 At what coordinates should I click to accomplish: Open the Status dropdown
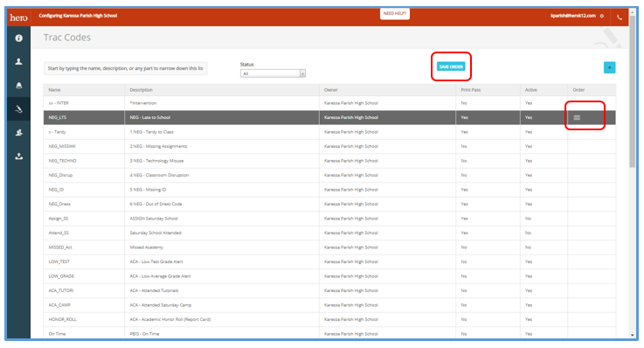[273, 73]
